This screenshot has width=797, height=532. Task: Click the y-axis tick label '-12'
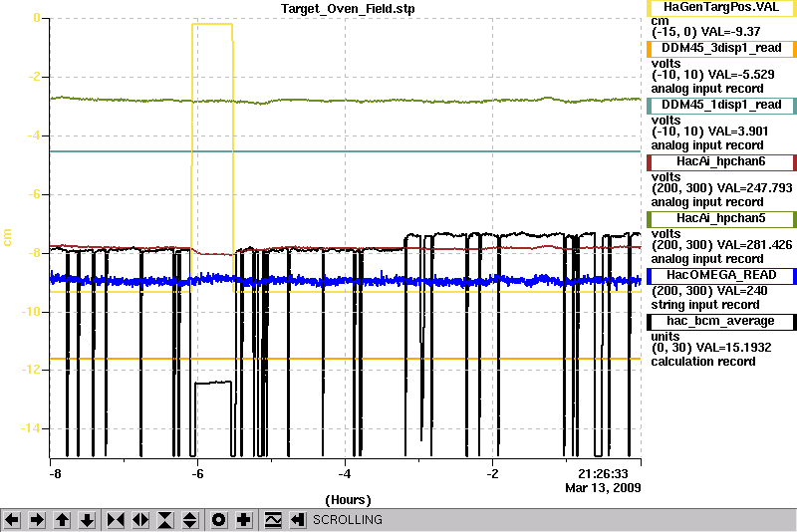[30, 370]
